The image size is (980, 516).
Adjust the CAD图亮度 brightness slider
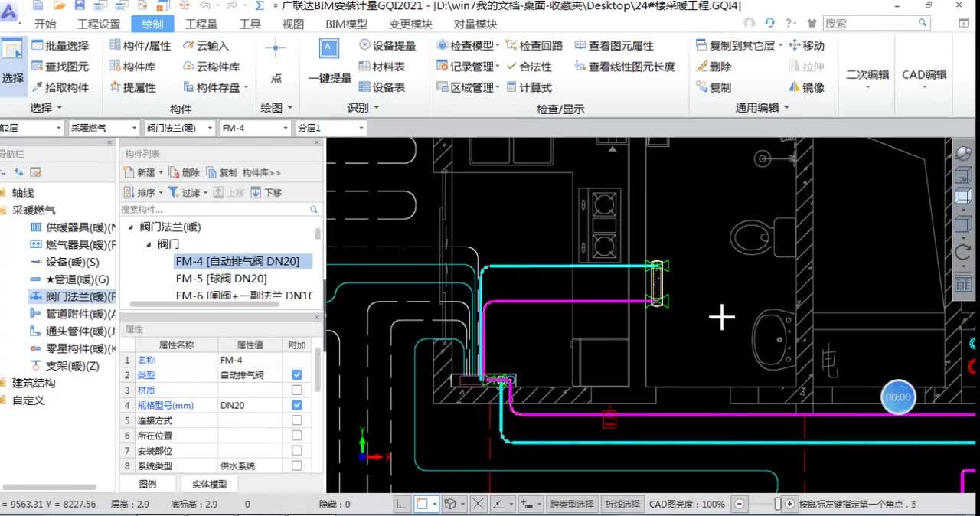778,504
